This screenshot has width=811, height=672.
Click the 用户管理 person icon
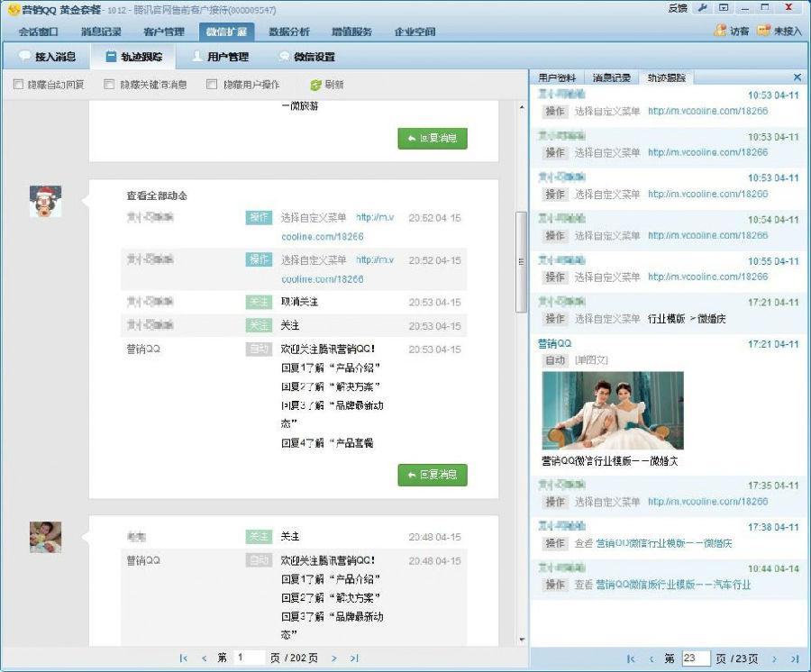pyautogui.click(x=196, y=57)
